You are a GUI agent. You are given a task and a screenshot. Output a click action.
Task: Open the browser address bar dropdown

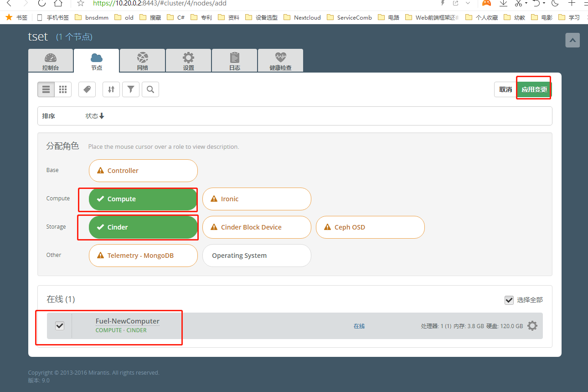(469, 4)
